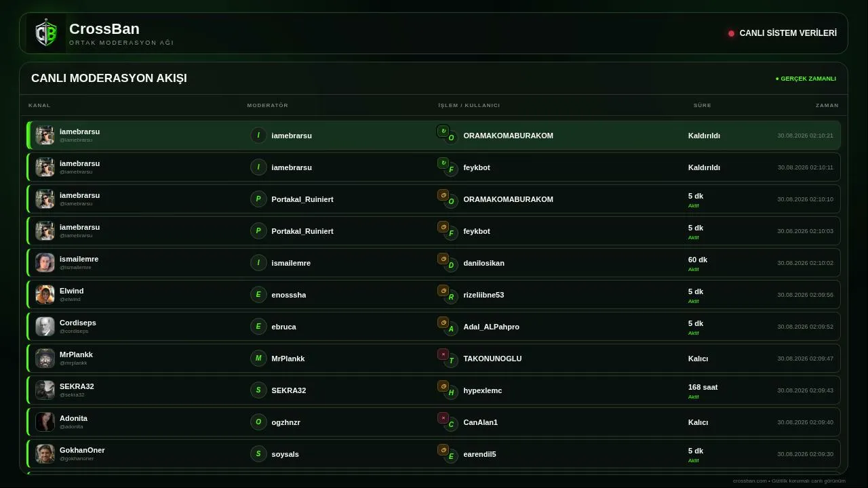Click the ban icon next to CanAlan1

pos(443,418)
